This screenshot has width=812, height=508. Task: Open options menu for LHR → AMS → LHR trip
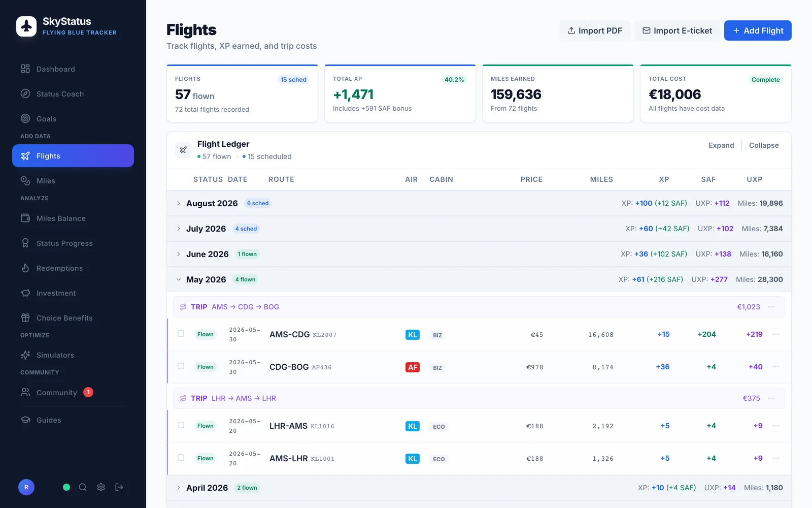pos(771,398)
